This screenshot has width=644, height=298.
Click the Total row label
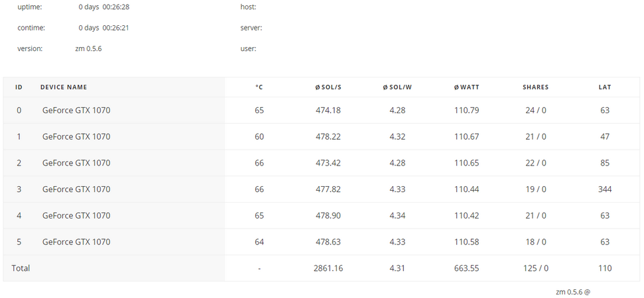coord(21,268)
